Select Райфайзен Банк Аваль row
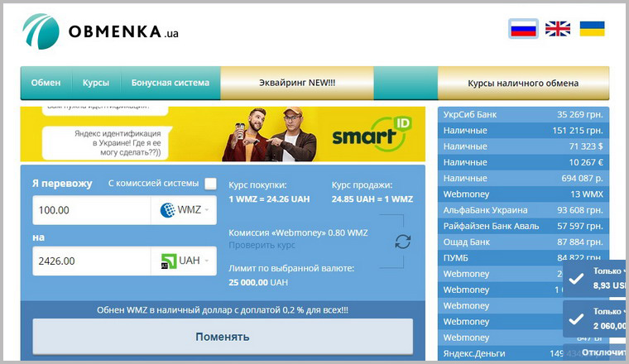This screenshot has width=629, height=364. click(x=523, y=226)
